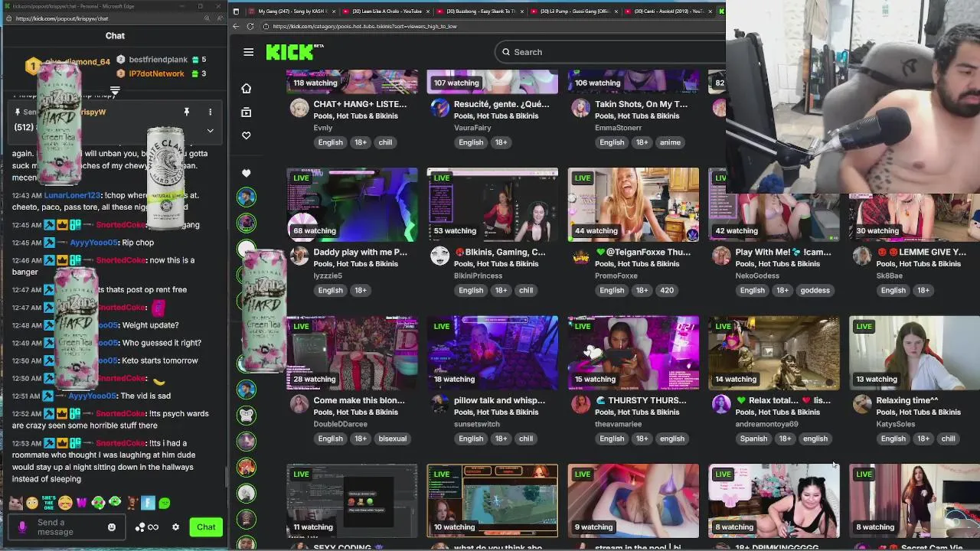The image size is (980, 551).
Task: Open the DoubleDDarcee channel link
Action: (x=340, y=424)
